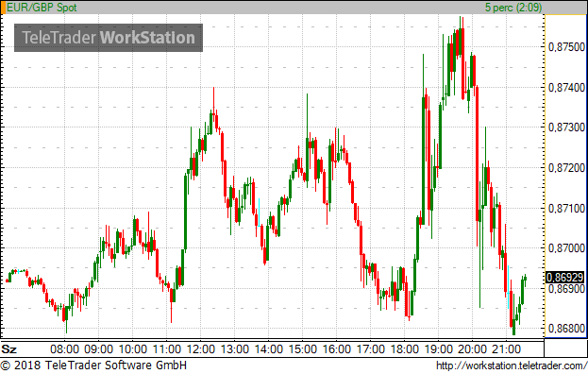Viewport: 588px width, 374px height.
Task: Click the 0,86800 price axis label
Action: point(566,329)
